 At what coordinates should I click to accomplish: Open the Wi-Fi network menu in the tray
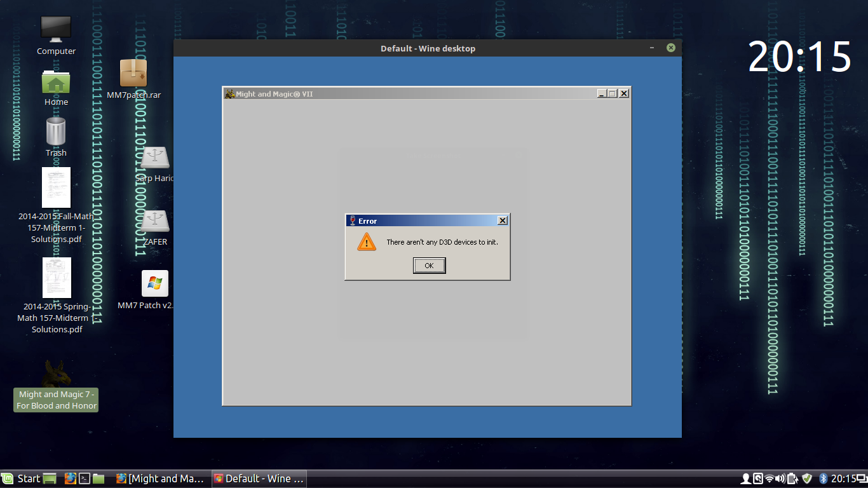click(x=769, y=478)
